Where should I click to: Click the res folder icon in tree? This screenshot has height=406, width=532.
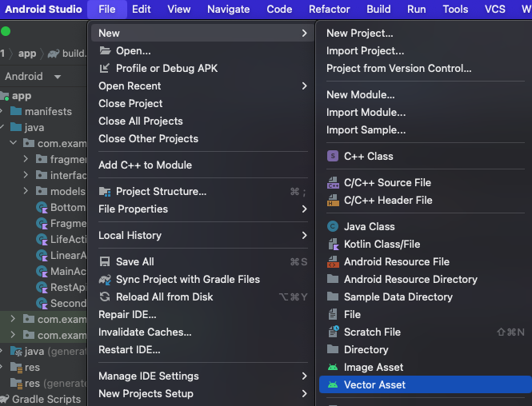tap(16, 368)
